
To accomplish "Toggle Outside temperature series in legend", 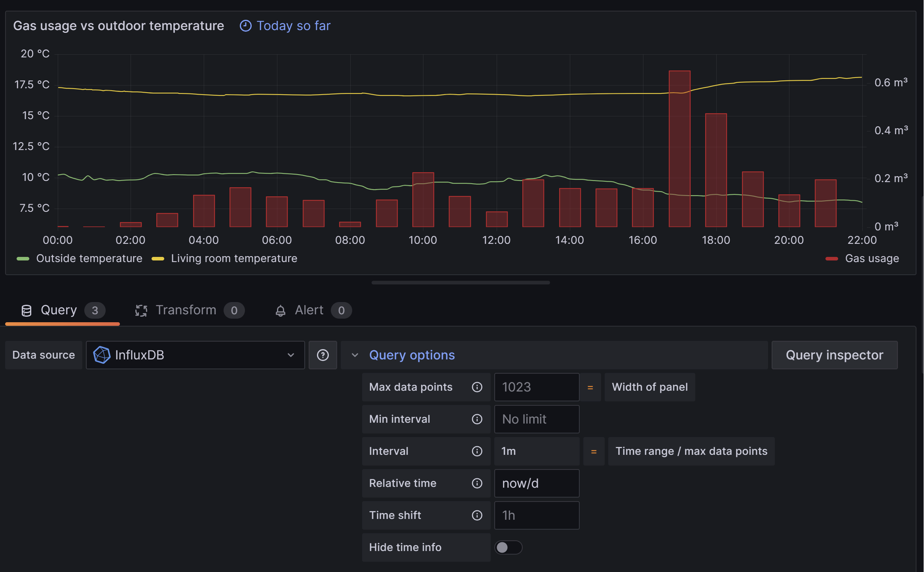I will point(89,258).
